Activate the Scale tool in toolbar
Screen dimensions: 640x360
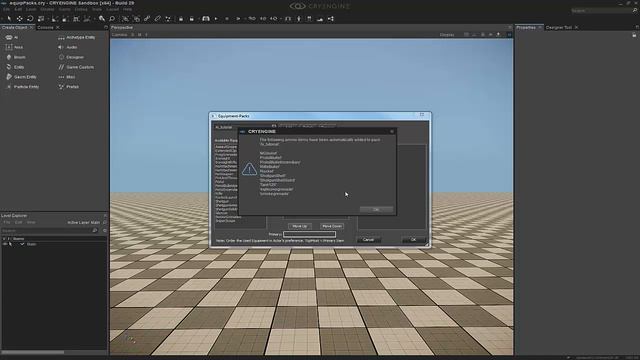click(x=41, y=19)
